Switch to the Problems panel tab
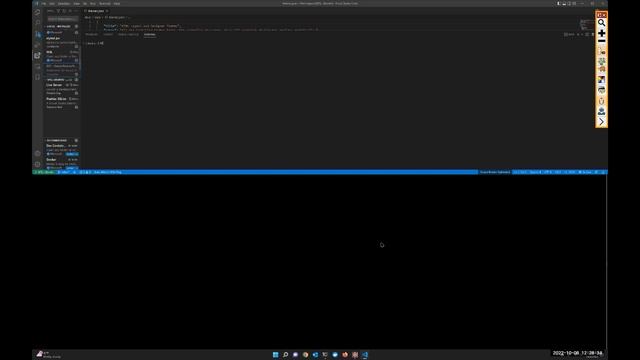Viewport: 640px width, 360px height. (x=91, y=35)
